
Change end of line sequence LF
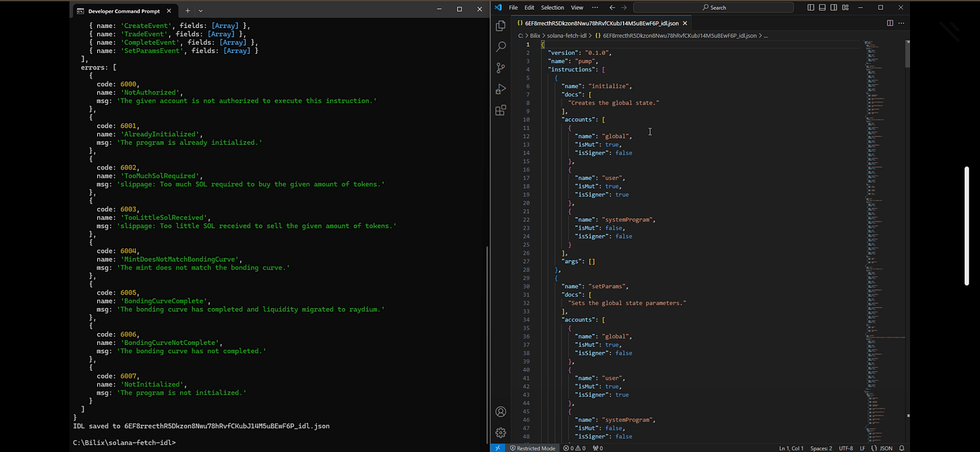click(862, 448)
